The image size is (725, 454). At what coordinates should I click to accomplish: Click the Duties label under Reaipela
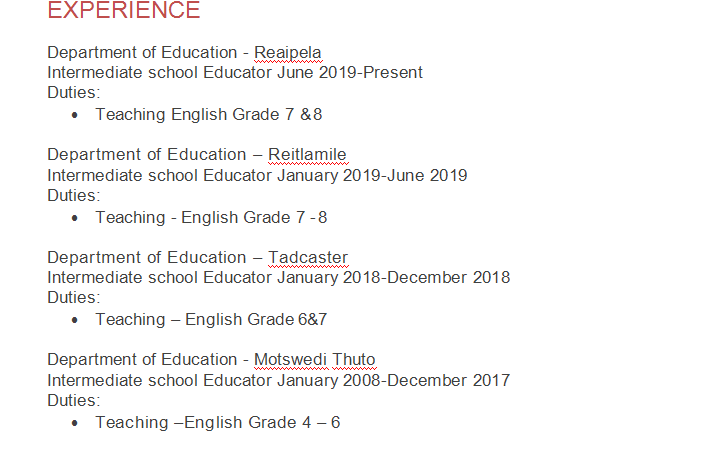coord(73,92)
